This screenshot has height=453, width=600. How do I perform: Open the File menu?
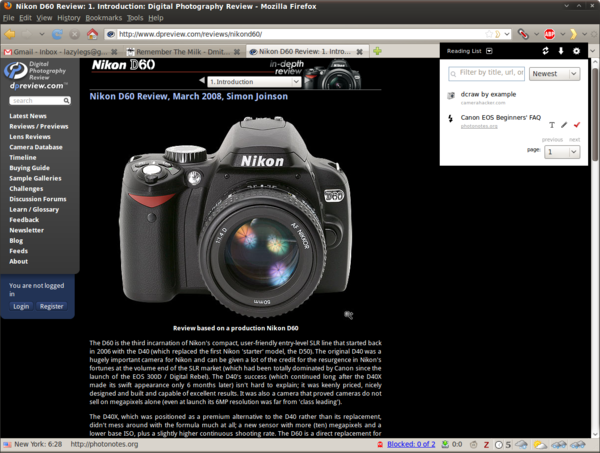pos(8,18)
